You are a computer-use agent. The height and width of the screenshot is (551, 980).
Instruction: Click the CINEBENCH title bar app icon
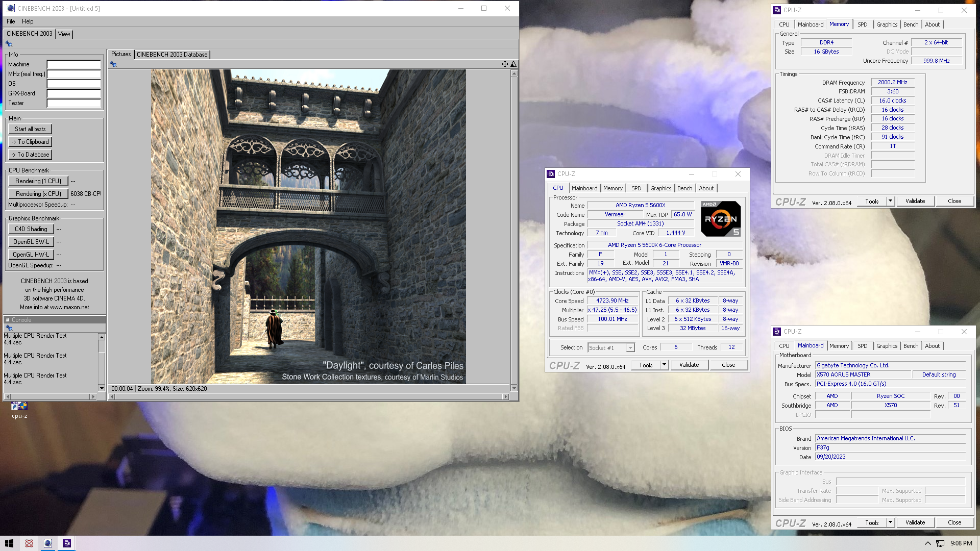(x=11, y=8)
